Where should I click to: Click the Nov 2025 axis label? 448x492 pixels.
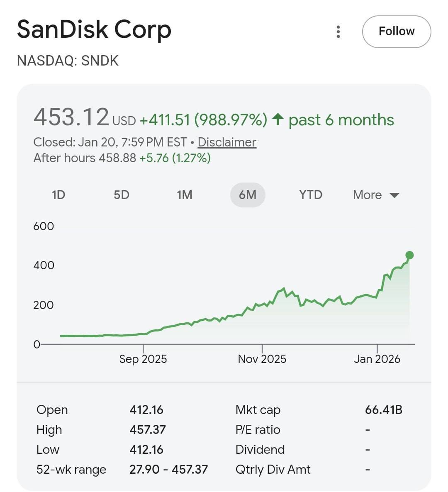point(263,358)
